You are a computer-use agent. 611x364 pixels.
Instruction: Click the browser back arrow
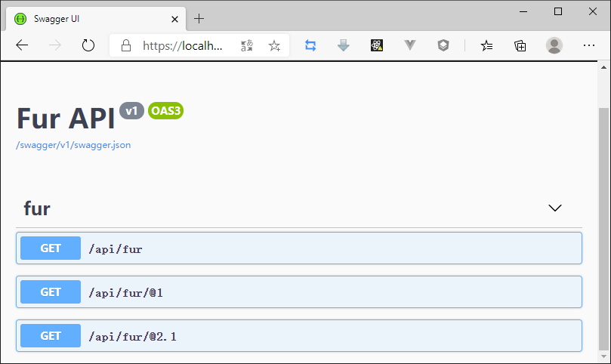coord(22,45)
